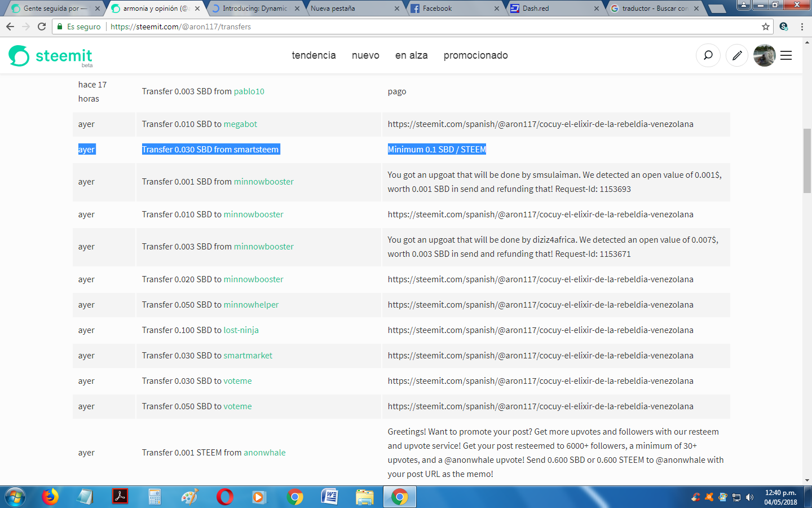Open voteme link in the 0.050 SBD row
Image resolution: width=812 pixels, height=508 pixels.
238,406
